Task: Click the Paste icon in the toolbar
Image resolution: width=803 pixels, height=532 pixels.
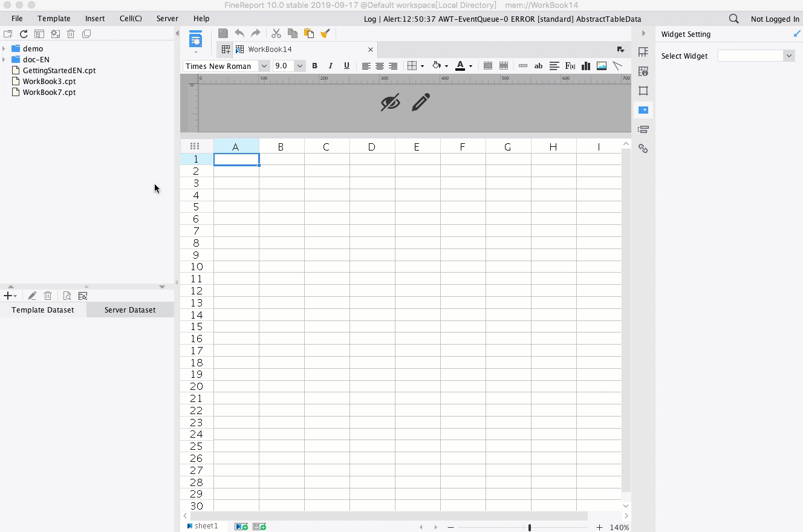Action: (309, 34)
